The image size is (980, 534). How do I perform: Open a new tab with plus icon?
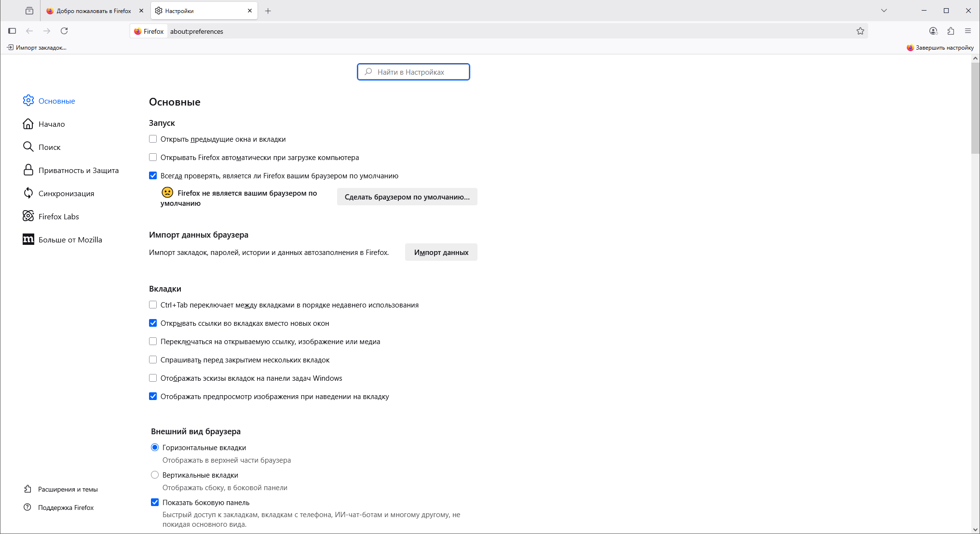tap(268, 11)
